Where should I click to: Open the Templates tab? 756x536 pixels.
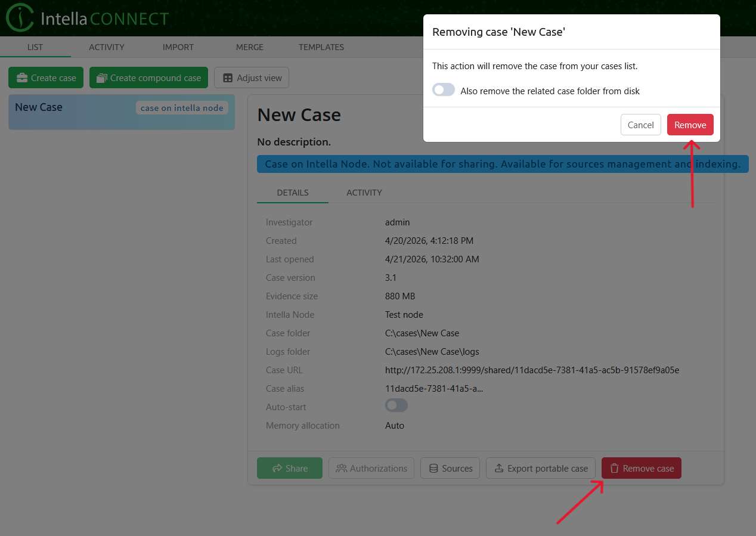(321, 47)
